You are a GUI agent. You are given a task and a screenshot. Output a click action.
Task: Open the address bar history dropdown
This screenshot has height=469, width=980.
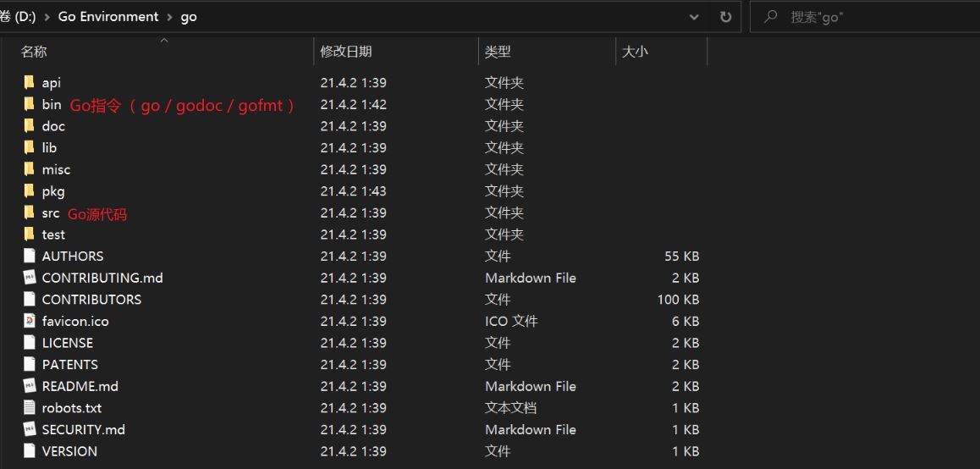click(x=695, y=17)
